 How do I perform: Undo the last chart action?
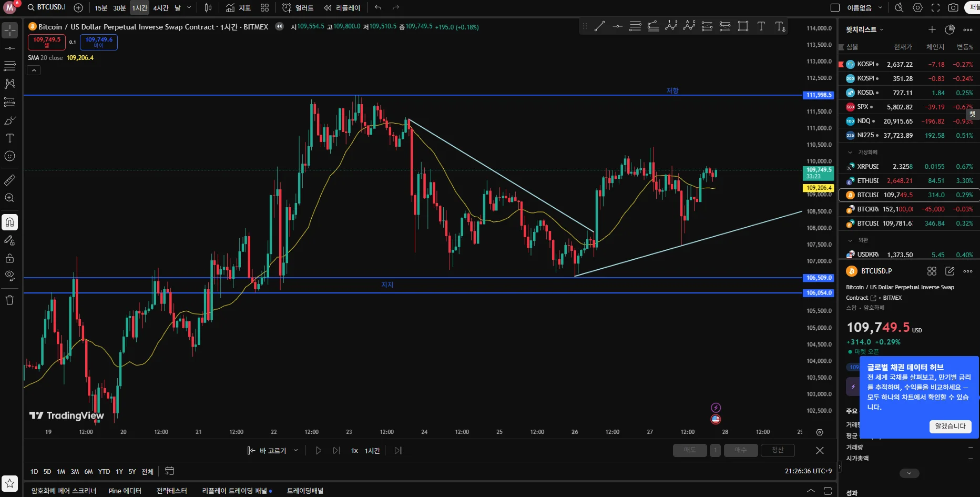coord(378,8)
